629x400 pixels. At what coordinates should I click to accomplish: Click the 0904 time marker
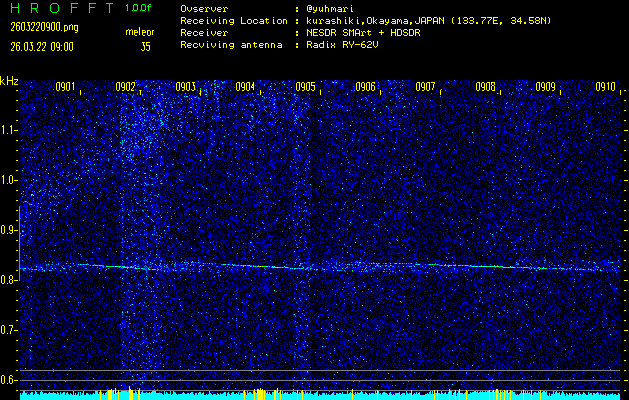pos(246,87)
